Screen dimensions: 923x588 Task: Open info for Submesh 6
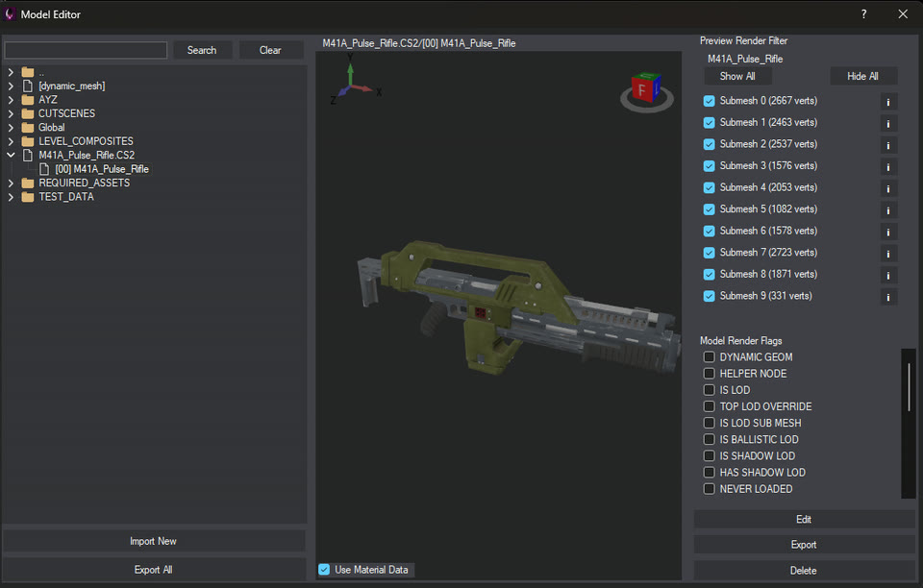pos(888,233)
